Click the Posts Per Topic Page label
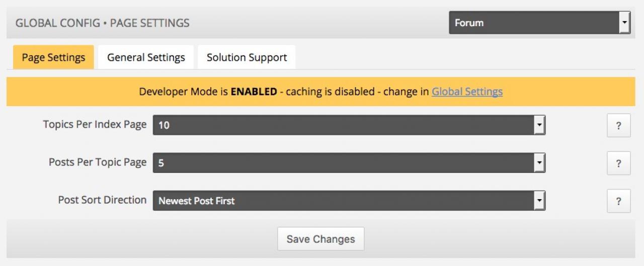This screenshot has height=266, width=644. pos(98,162)
